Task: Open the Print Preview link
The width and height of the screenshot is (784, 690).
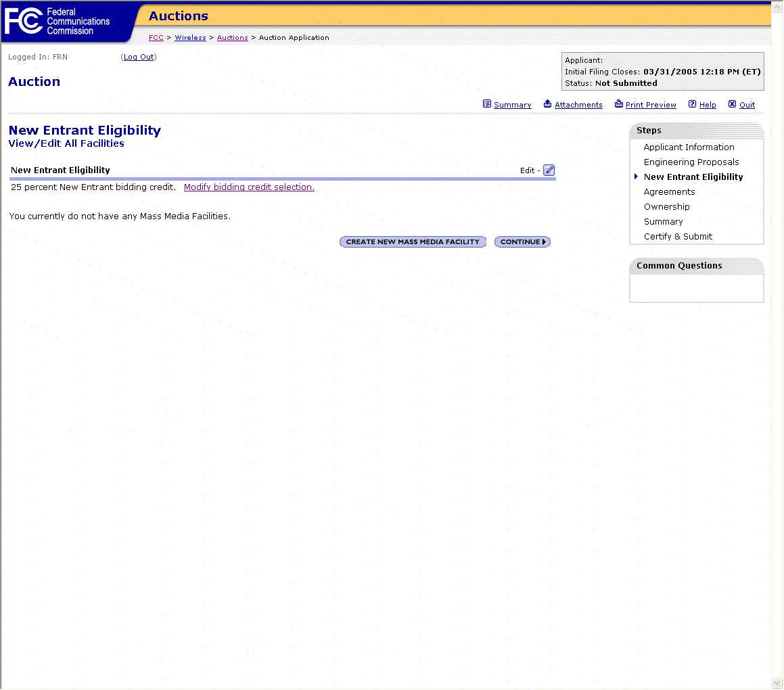Action: tap(651, 105)
